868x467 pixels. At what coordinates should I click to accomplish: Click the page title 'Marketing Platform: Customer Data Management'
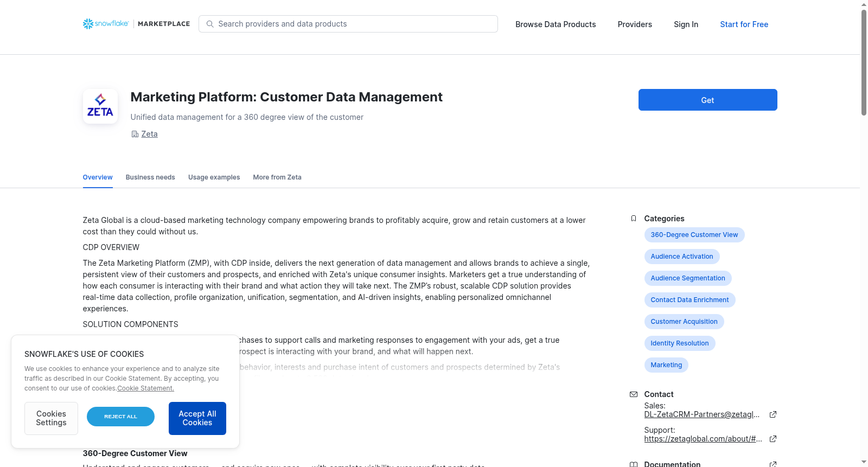coord(286,97)
